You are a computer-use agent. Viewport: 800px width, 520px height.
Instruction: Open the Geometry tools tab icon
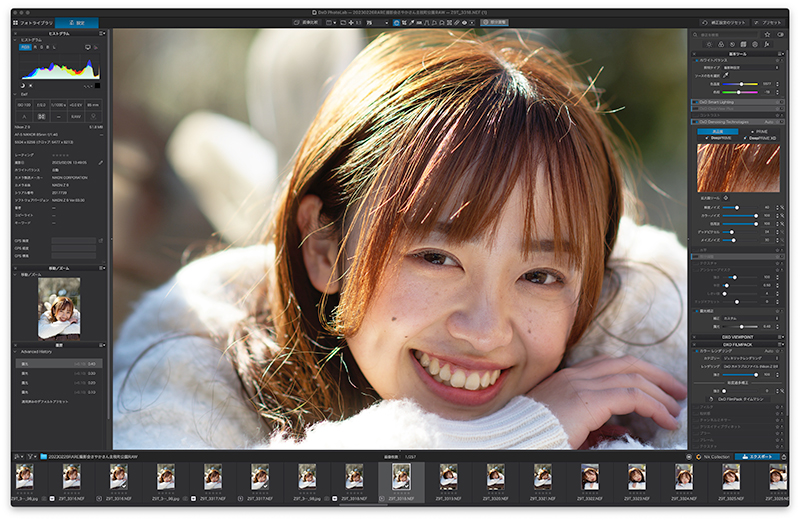[743, 44]
